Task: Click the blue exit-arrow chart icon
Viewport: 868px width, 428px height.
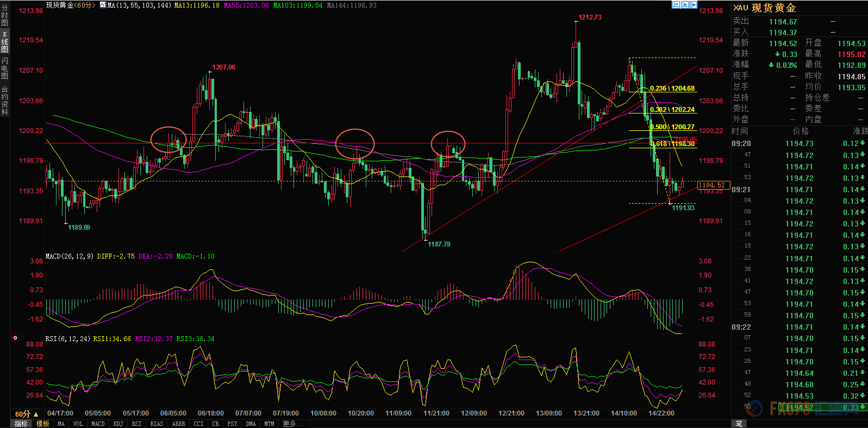Action: (692, 5)
